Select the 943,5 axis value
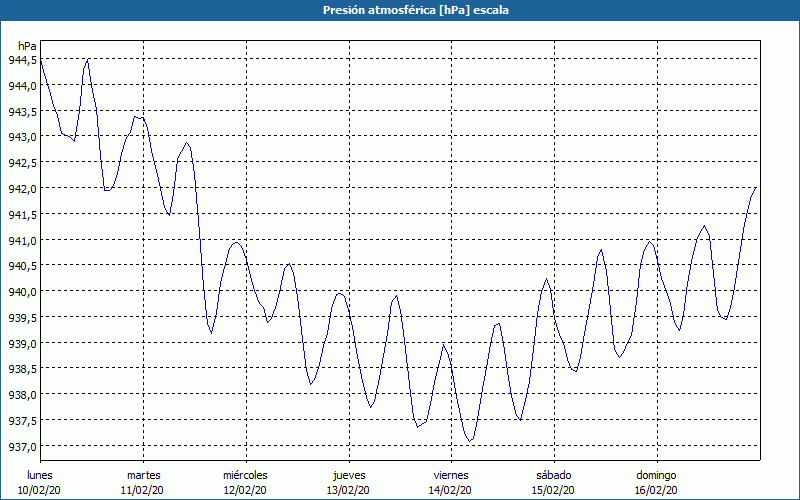 [22, 112]
